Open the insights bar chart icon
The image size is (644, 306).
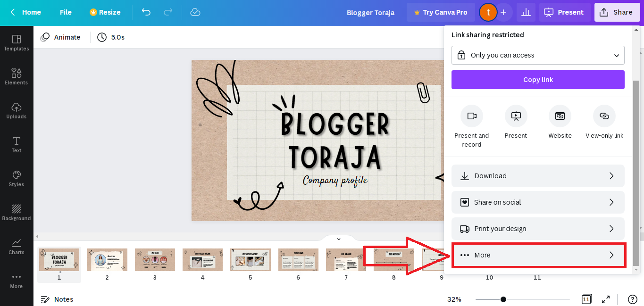point(526,12)
